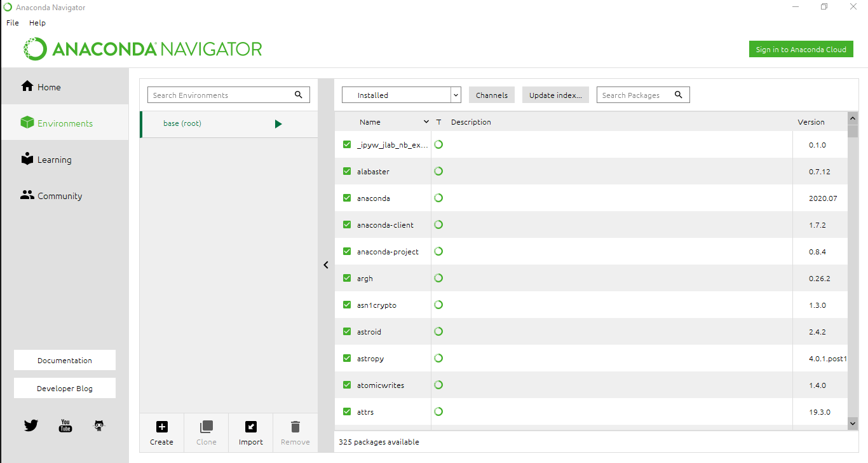
Task: Toggle the anaconda-client package checkbox
Action: 347,225
